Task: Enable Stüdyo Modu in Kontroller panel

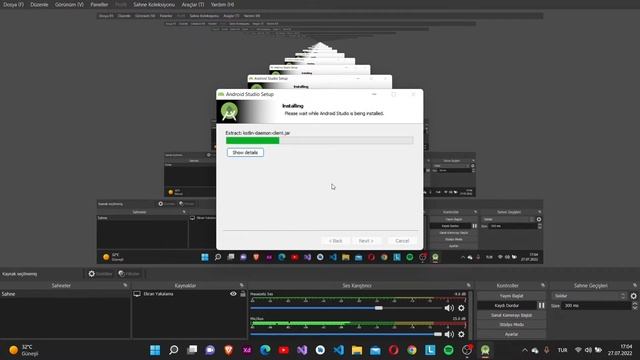Action: (x=511, y=324)
